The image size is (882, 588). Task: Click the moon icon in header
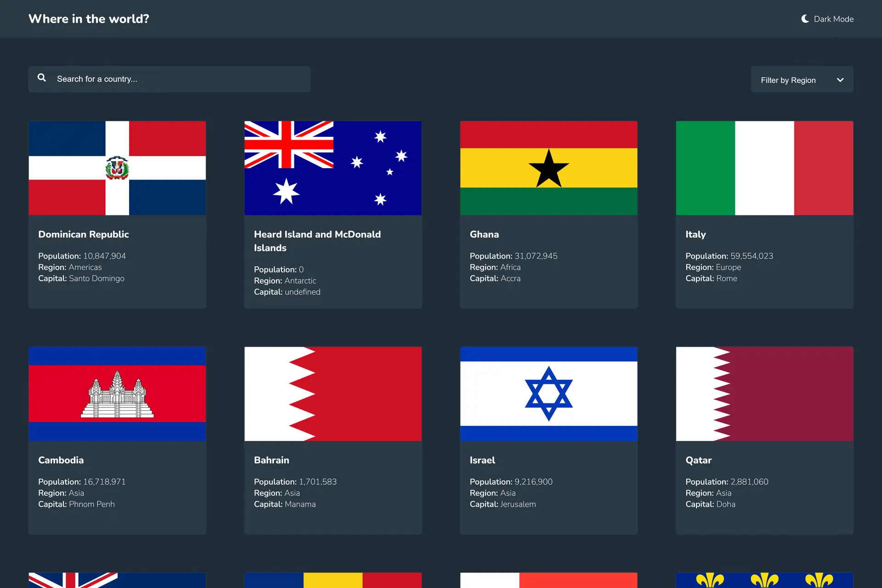(805, 19)
